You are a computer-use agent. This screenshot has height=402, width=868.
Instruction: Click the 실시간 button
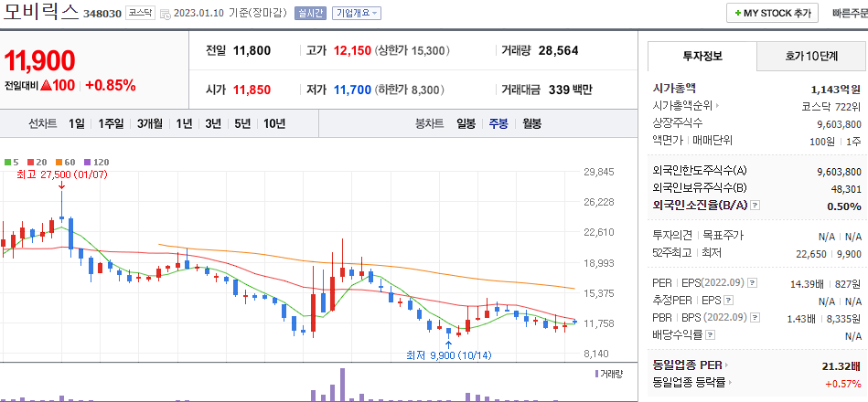[x=311, y=14]
